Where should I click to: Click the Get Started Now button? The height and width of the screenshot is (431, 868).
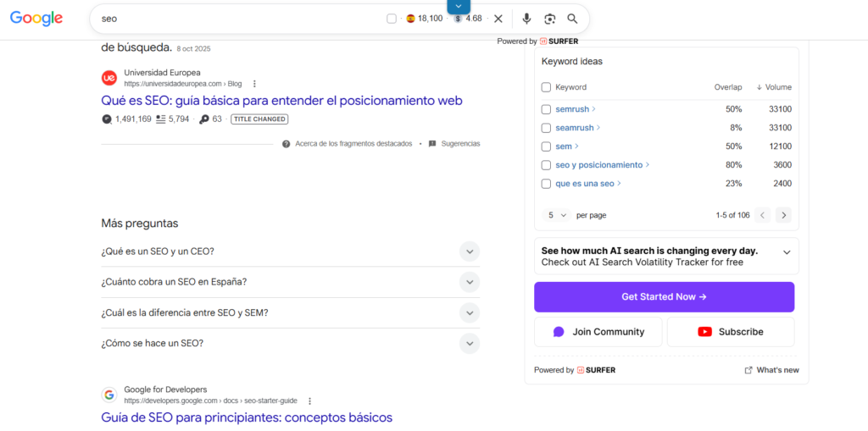click(x=664, y=297)
